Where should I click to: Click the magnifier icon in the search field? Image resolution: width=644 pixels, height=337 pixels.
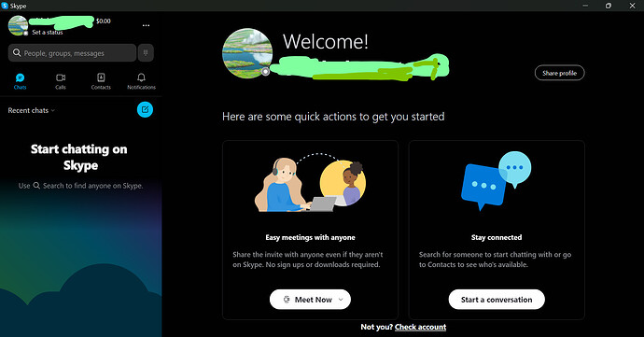[x=17, y=52]
